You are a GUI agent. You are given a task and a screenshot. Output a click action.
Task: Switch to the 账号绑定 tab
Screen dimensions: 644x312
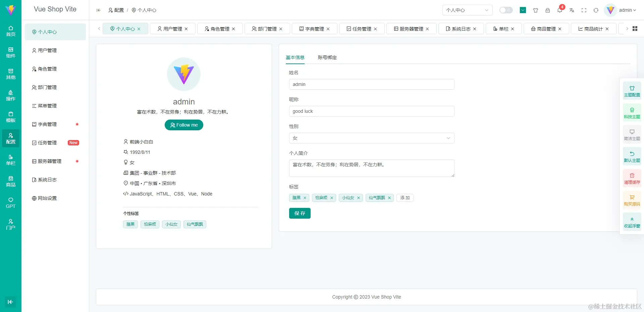tap(327, 57)
